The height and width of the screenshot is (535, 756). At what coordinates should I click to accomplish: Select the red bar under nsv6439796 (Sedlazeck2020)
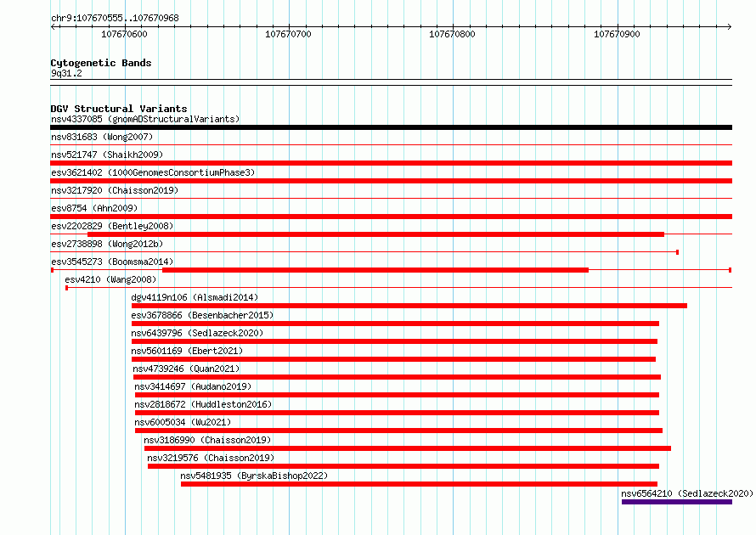tap(394, 341)
